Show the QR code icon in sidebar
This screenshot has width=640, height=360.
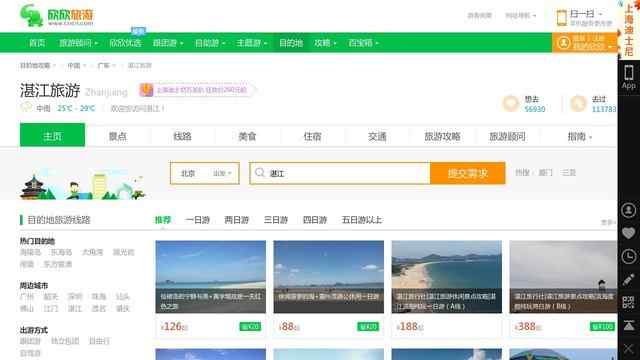point(629,302)
